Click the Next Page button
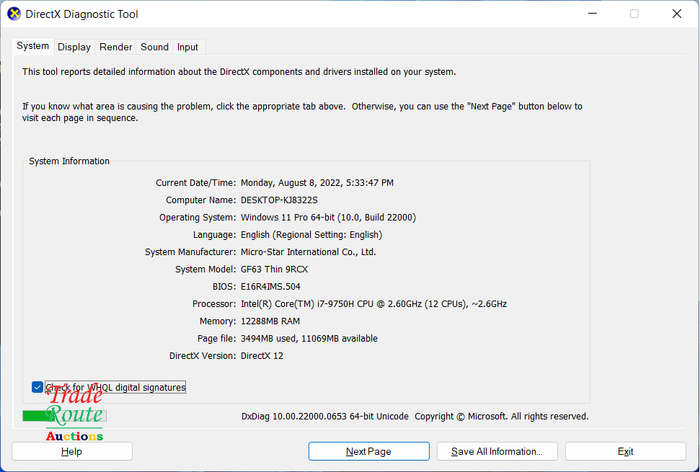The width and height of the screenshot is (700, 472). click(x=369, y=451)
